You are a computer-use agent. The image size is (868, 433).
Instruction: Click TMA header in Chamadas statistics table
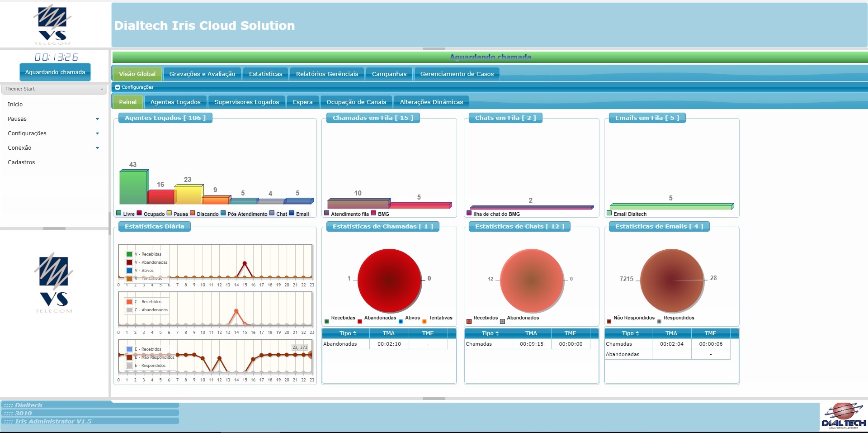click(389, 333)
